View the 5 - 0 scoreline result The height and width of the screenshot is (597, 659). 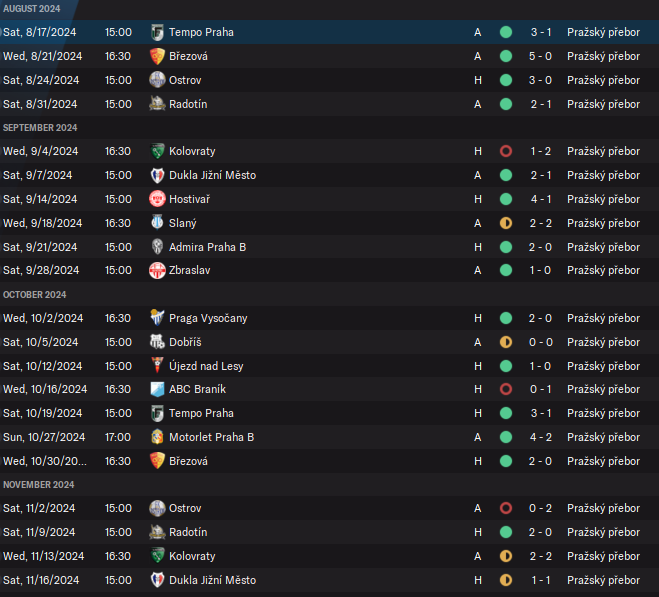pos(540,56)
